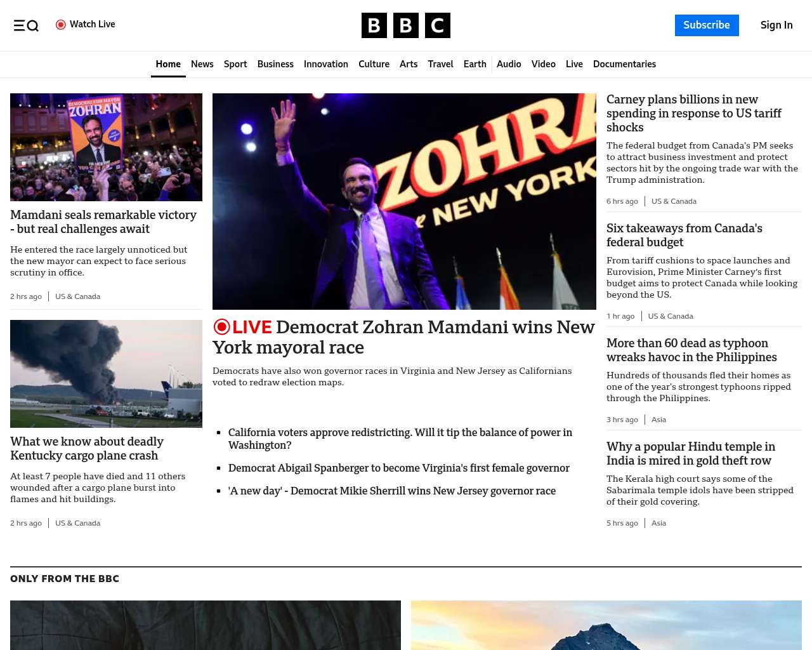Go to the Innovation section
Image resolution: width=812 pixels, height=650 pixels.
point(325,64)
